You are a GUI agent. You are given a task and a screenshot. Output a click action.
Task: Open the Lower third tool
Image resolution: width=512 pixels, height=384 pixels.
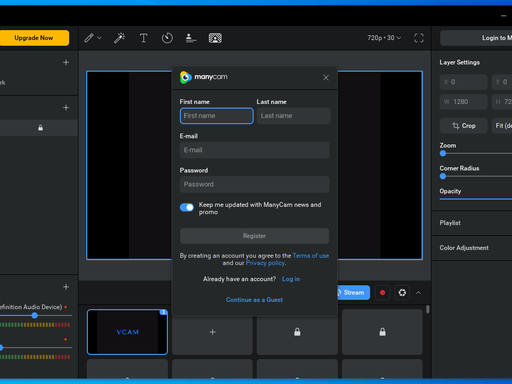pyautogui.click(x=191, y=38)
